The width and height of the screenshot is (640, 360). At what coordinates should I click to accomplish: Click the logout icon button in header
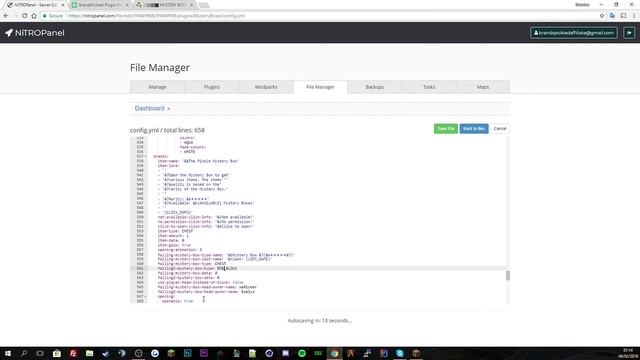629,33
